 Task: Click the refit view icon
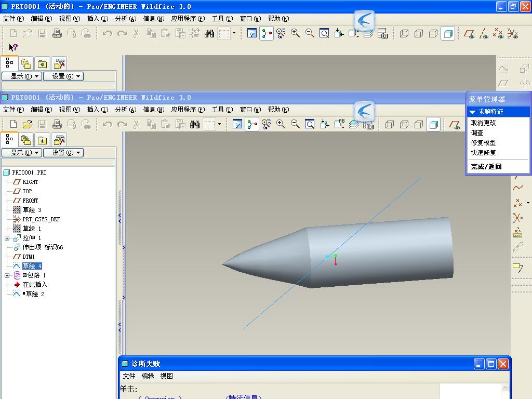[310, 124]
